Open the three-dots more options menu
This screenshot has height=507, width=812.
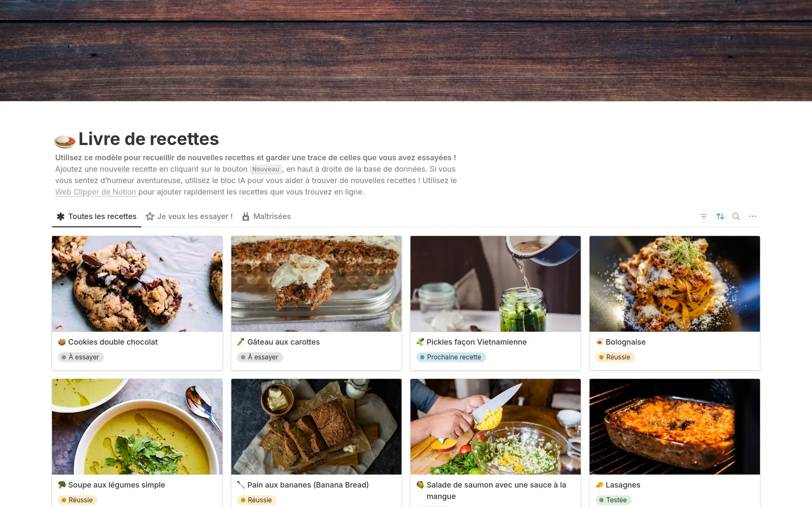[x=752, y=217]
